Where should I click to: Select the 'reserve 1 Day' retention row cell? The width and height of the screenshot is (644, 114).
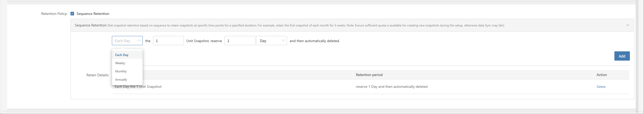click(x=392, y=87)
